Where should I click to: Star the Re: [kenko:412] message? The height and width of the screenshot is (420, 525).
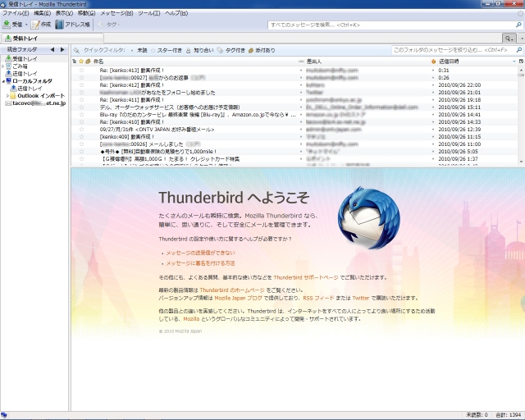(x=81, y=85)
